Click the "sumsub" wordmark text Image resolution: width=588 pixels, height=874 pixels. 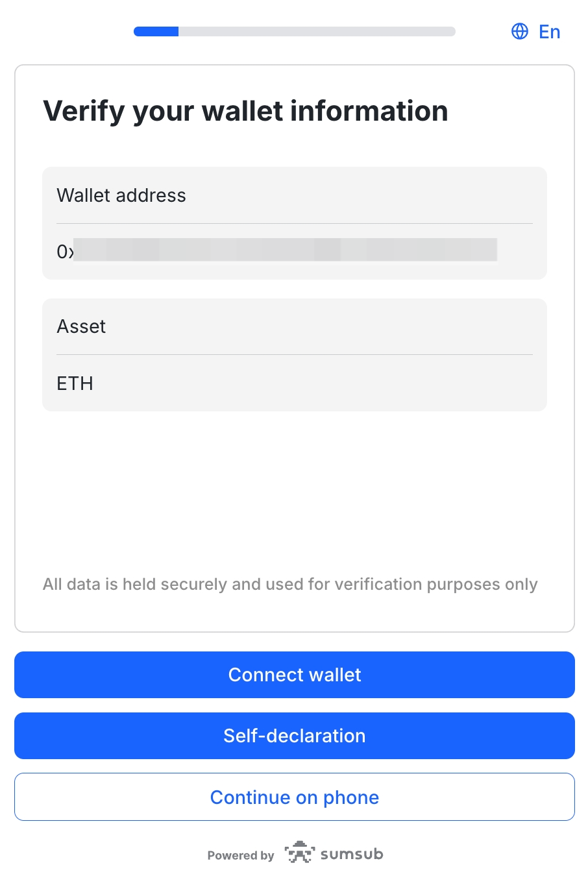(x=352, y=854)
